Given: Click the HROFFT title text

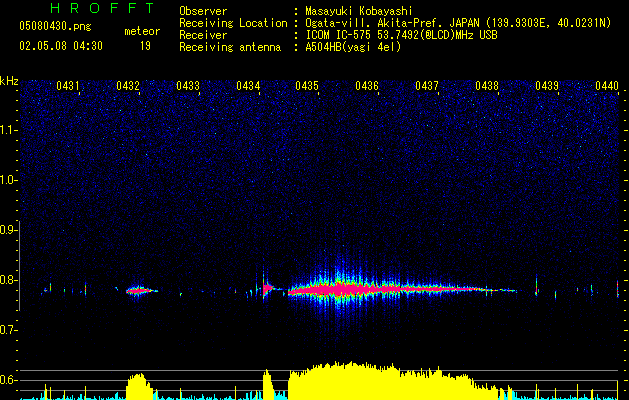Looking at the screenshot, I should point(102,8).
